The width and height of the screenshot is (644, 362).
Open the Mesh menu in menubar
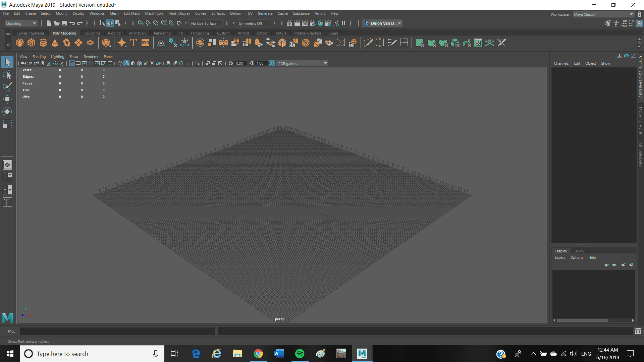coord(114,13)
